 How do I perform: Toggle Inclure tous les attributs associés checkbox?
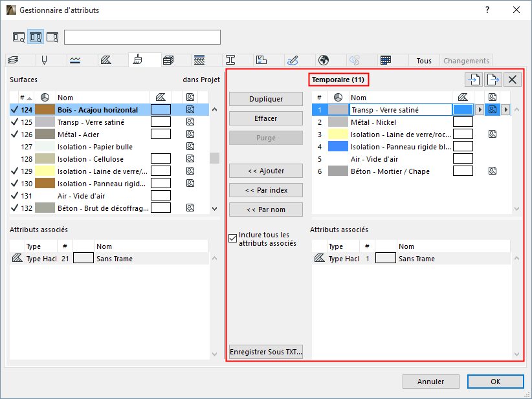point(233,239)
